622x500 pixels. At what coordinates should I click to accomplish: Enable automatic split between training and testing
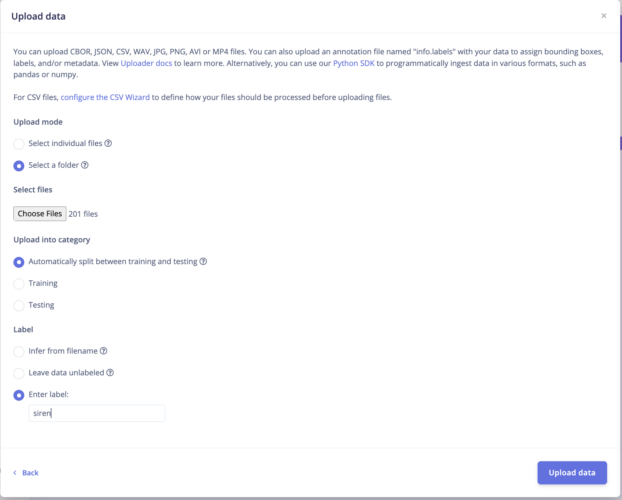[19, 262]
